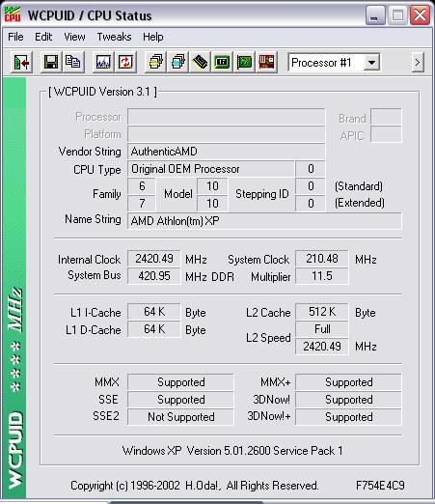Viewport: 435px width, 504px height.
Task: Open the clock history graph icon
Action: point(103,62)
